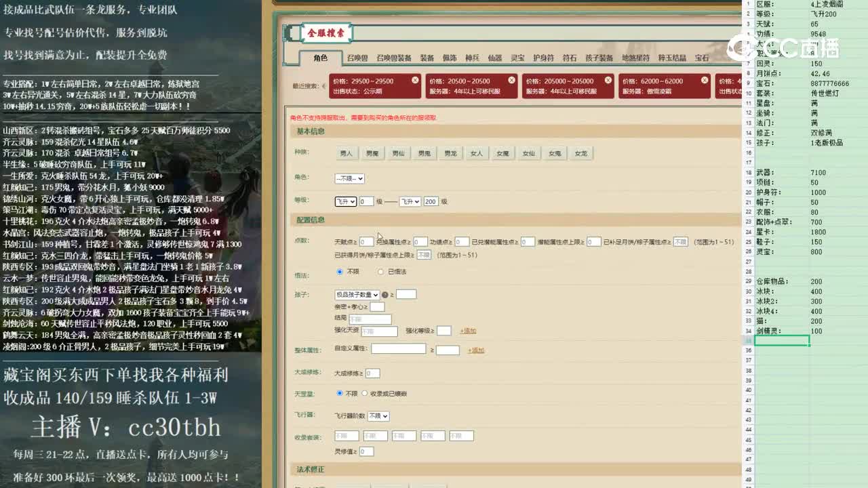Delete the 价格 29500~29500 search history chip
Viewport: 868px width, 488px height.
[x=415, y=79]
